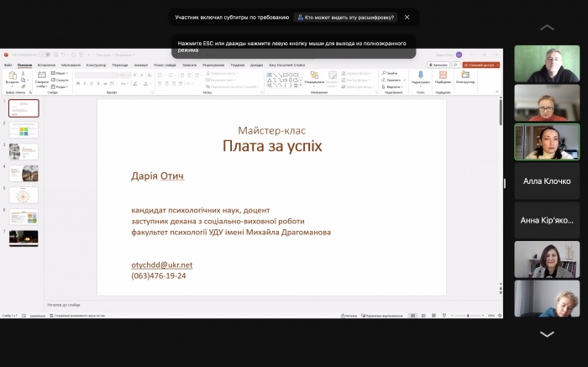Open the Insert (Вставлення) ribbon tab
The image size is (588, 367).
46,65
